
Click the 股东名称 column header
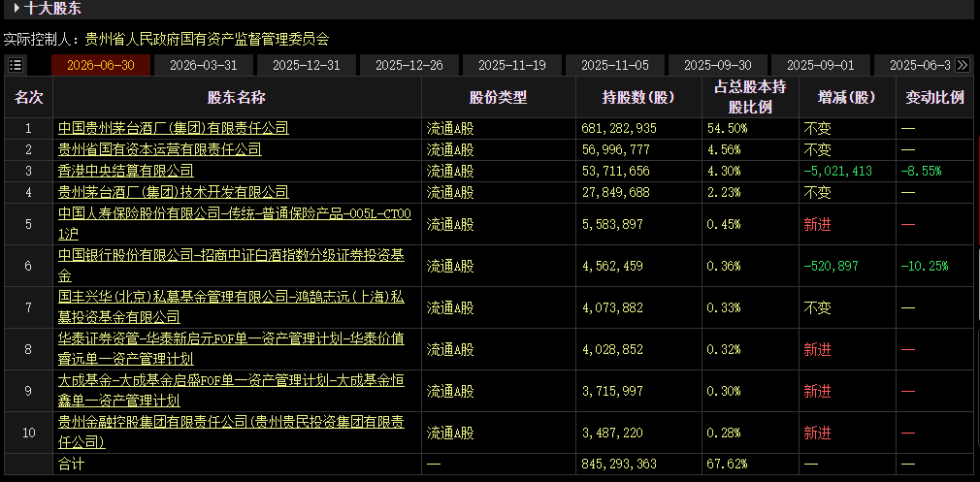(x=237, y=97)
